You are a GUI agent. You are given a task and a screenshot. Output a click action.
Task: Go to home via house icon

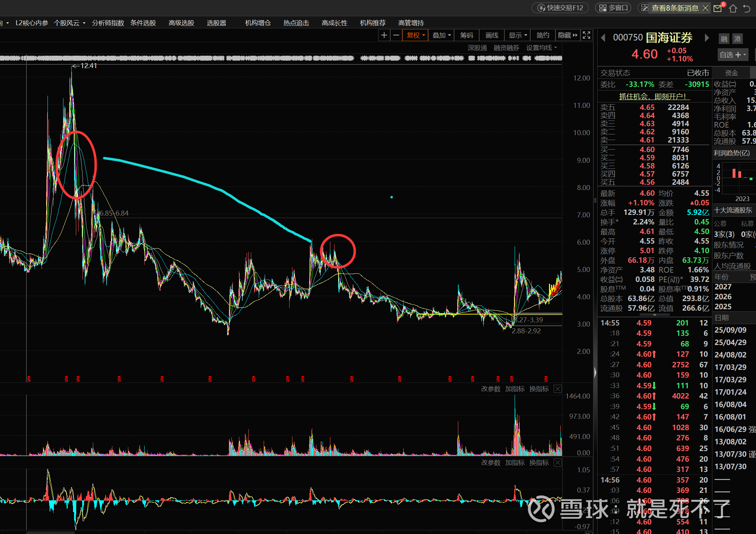point(733,8)
